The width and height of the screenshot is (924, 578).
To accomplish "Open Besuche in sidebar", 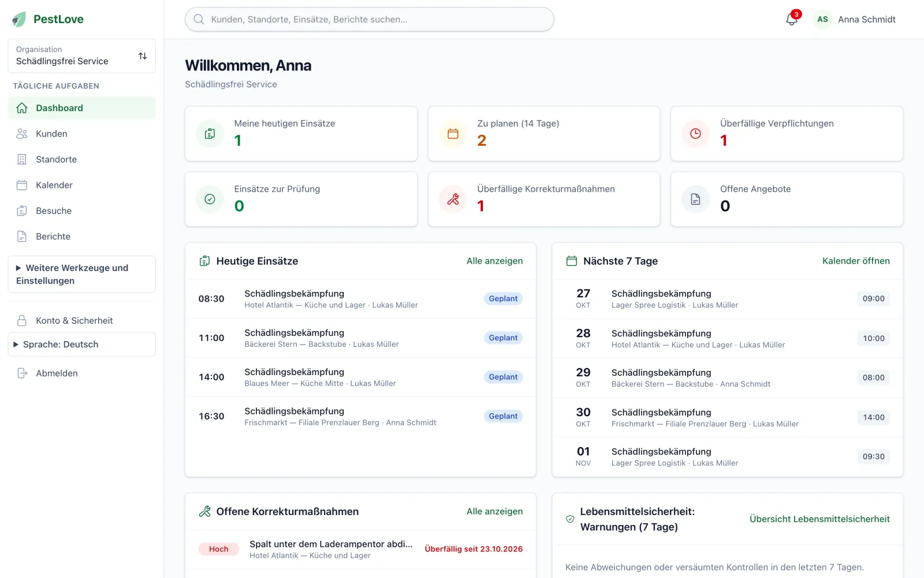I will tap(82, 211).
